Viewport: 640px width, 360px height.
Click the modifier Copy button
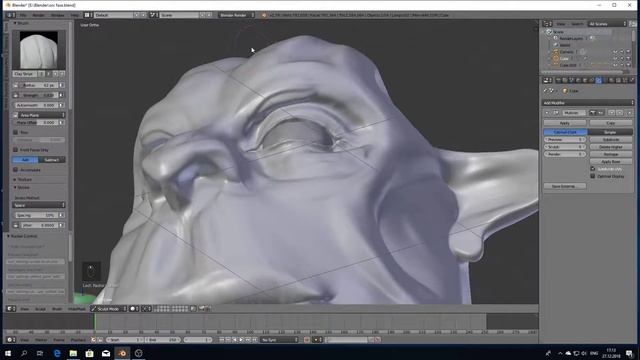click(x=611, y=123)
